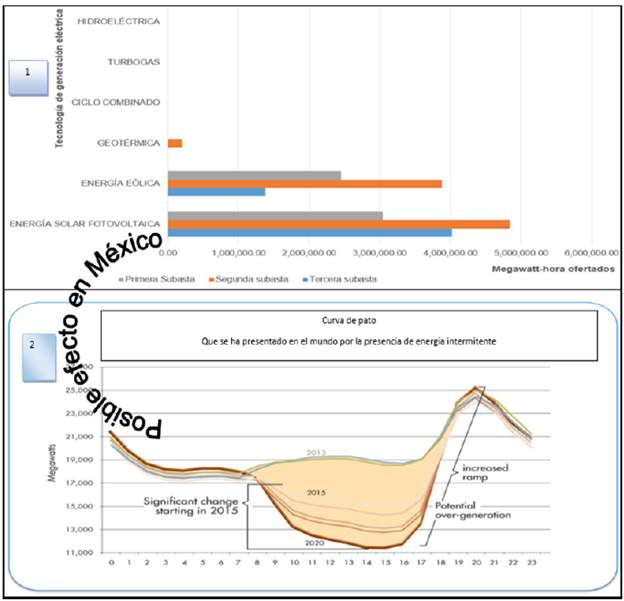Select the CICLO COMBINADO category label
624x601 pixels.
click(116, 102)
